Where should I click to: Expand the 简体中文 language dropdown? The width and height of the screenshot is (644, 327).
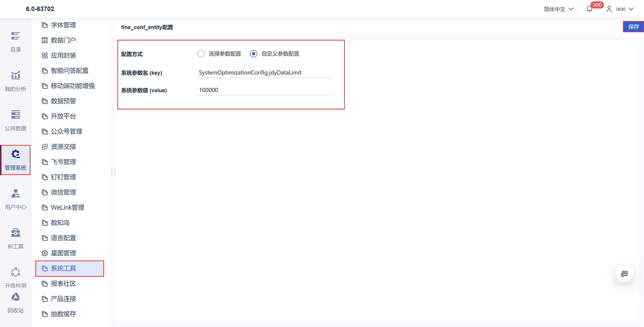[x=558, y=9]
